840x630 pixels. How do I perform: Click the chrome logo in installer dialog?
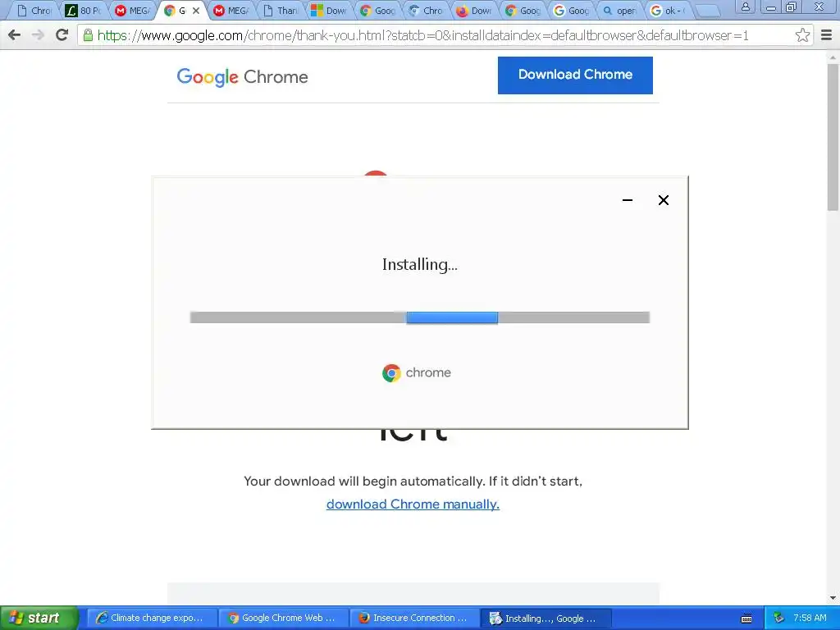tap(417, 373)
